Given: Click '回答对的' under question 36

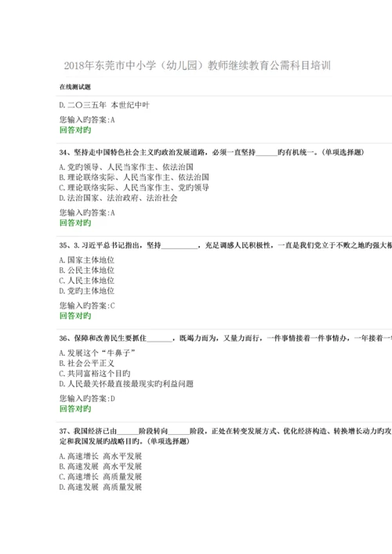Looking at the screenshot, I should (75, 409).
